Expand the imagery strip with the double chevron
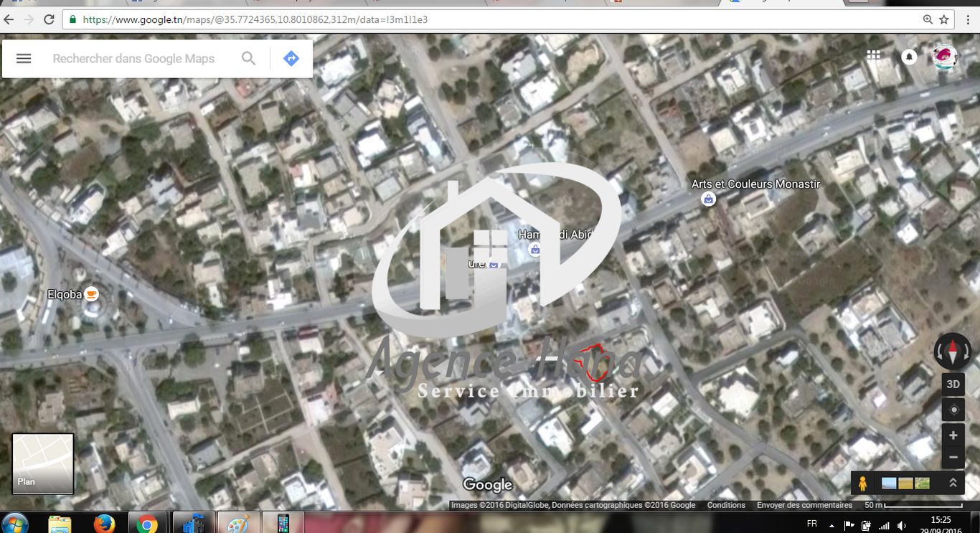Viewport: 980px width, 533px height. coord(953,484)
